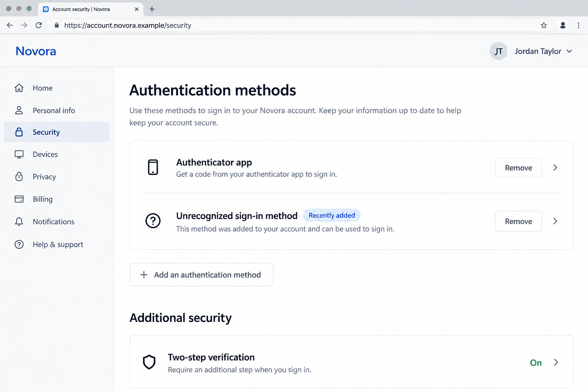The image size is (588, 392).
Task: Click the unrecognized method question mark icon
Action: click(153, 221)
